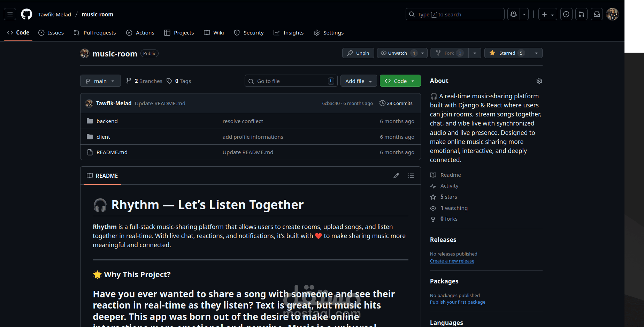Open the Pull requests tab
This screenshot has height=327, width=644.
coord(95,32)
